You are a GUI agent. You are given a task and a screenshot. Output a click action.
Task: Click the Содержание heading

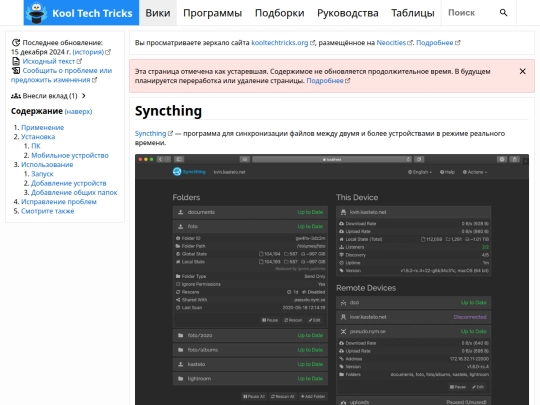37,111
